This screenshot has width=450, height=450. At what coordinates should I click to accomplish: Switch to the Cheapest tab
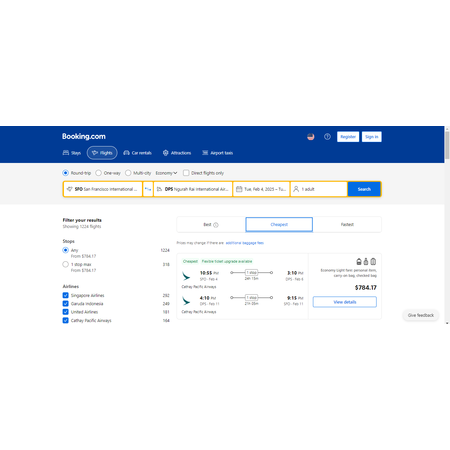[279, 225]
